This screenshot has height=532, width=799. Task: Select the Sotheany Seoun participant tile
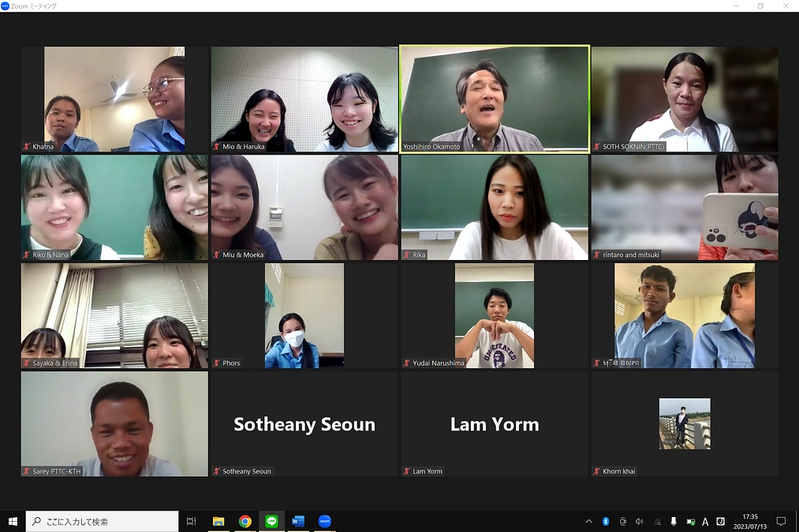tap(304, 424)
